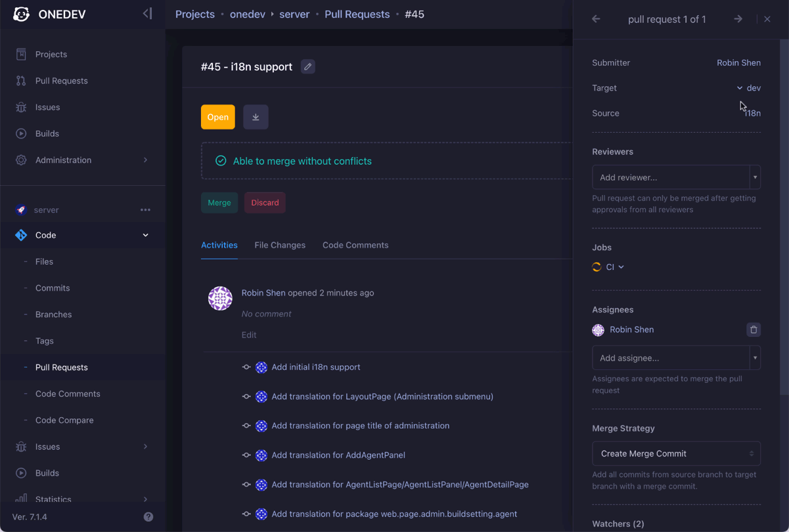Download the pull request patch icon
789x532 pixels.
tap(256, 117)
